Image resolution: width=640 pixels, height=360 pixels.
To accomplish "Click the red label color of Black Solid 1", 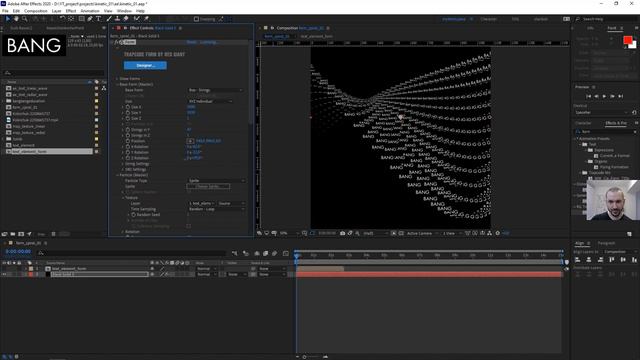I will tap(31, 275).
